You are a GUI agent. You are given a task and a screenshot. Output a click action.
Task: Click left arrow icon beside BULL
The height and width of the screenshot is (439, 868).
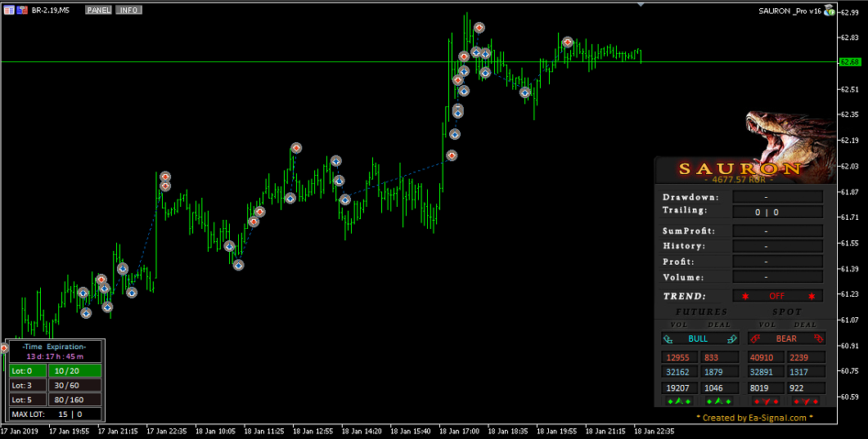tap(668, 338)
